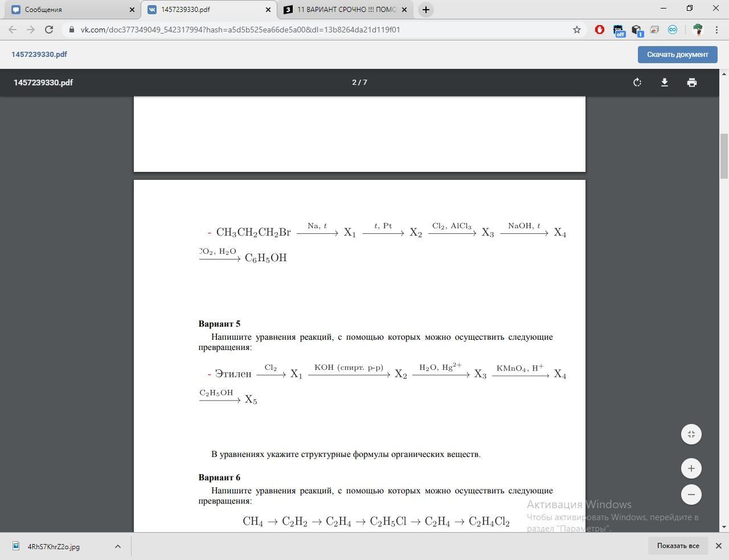Open the 1457239330.pdf title link
The width and height of the screenshot is (729, 560).
tap(39, 55)
